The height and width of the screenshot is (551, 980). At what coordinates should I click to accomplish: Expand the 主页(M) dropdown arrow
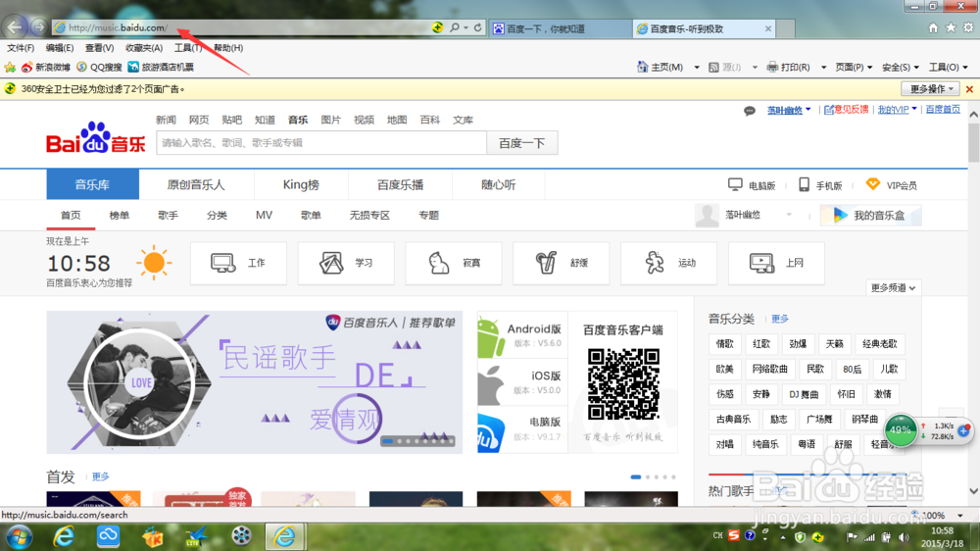coord(697,68)
